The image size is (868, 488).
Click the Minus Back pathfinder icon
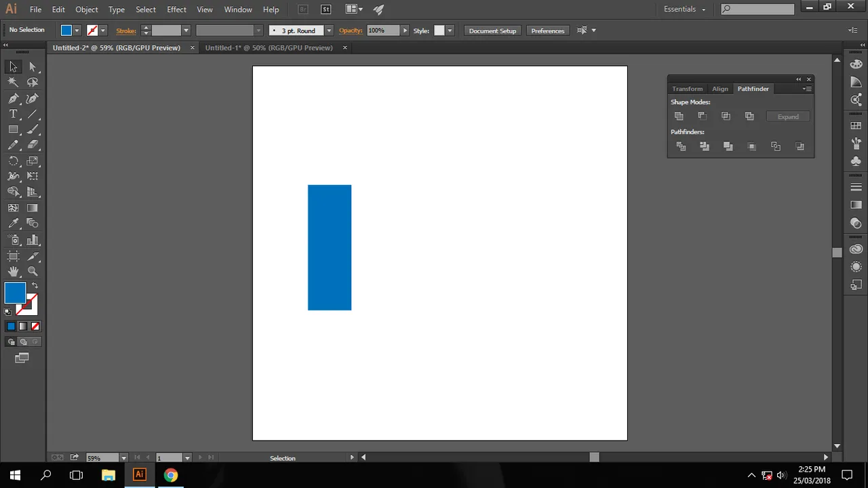click(800, 146)
